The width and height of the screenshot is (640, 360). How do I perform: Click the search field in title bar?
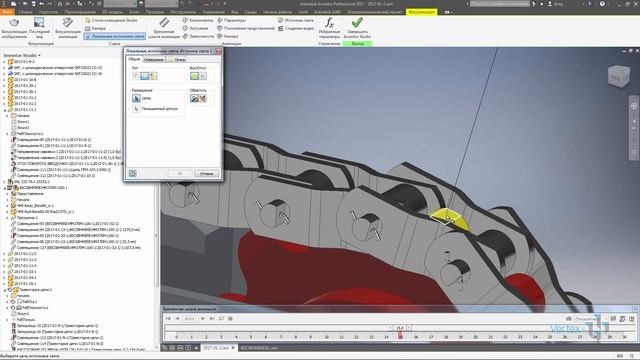[500, 4]
